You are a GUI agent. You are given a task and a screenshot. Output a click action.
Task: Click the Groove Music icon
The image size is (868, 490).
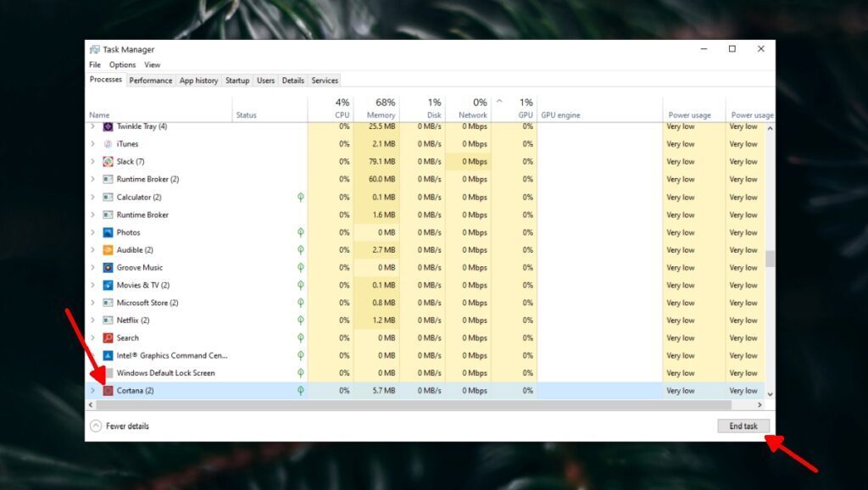pyautogui.click(x=108, y=267)
